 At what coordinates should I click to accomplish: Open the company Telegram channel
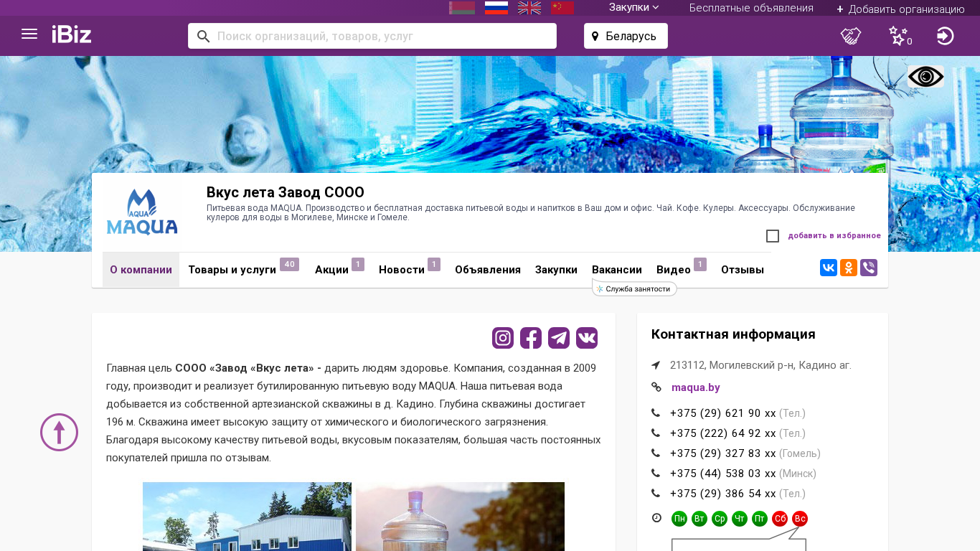coord(559,338)
